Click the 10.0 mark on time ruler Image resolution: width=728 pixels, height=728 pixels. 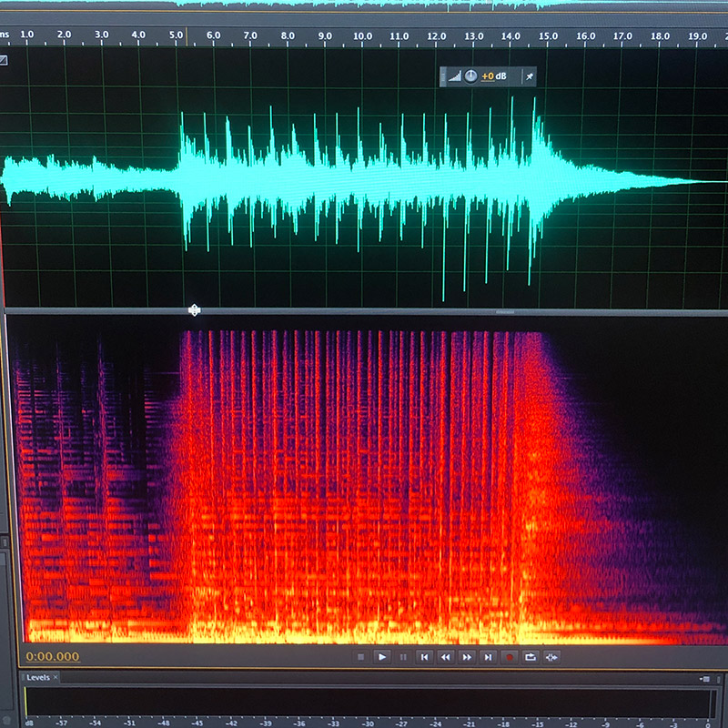pos(362,35)
